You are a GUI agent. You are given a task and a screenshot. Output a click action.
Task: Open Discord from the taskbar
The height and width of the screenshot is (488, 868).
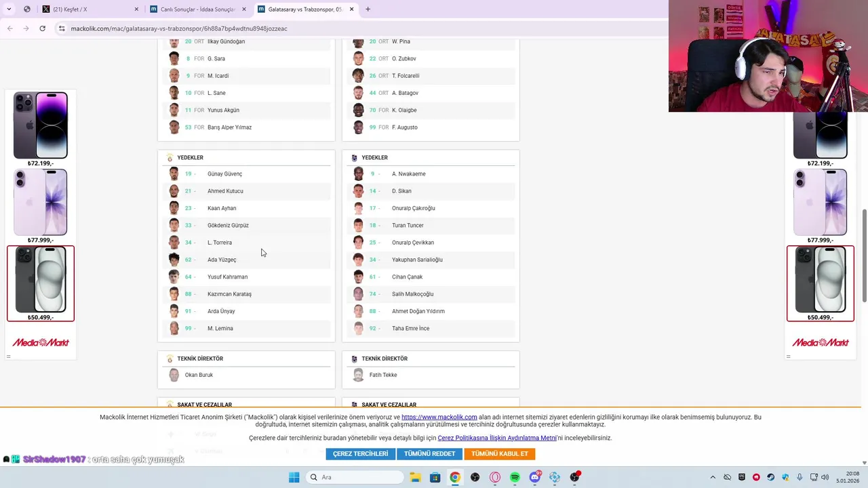pos(535,477)
